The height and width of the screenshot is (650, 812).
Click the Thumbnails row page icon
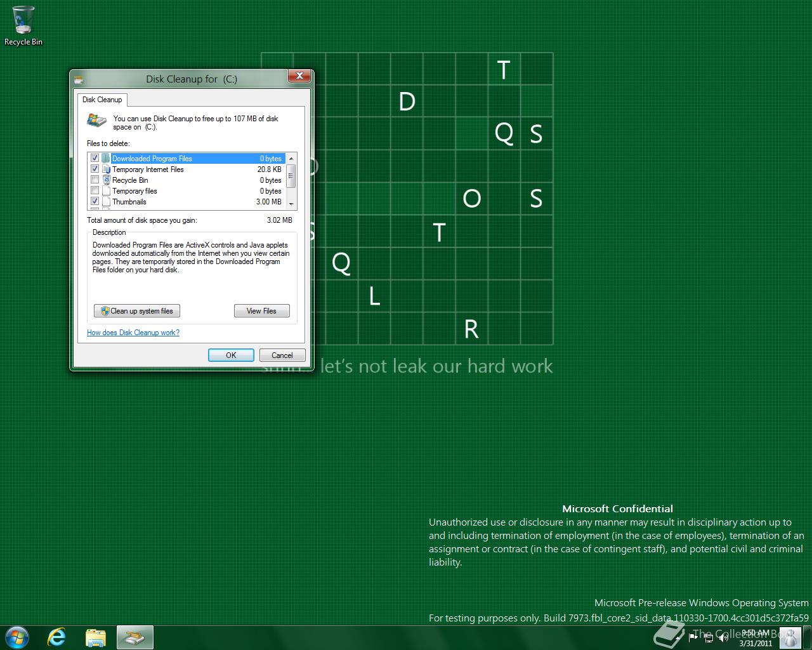(106, 201)
